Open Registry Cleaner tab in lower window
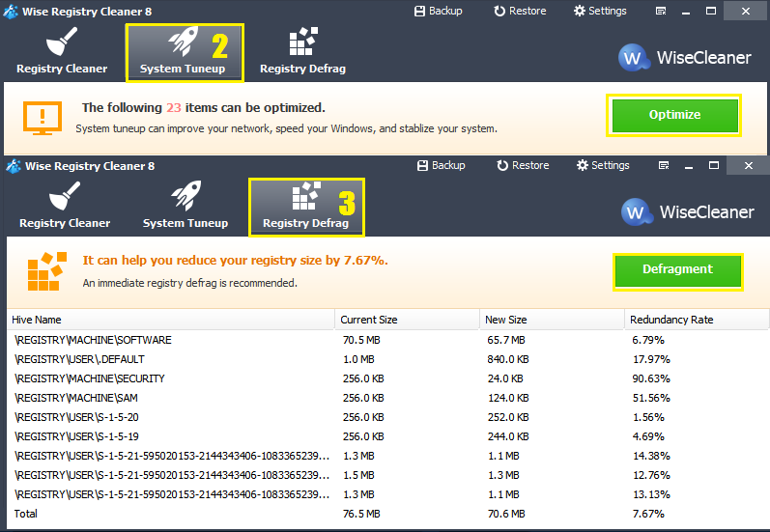This screenshot has height=532, width=770. (65, 206)
